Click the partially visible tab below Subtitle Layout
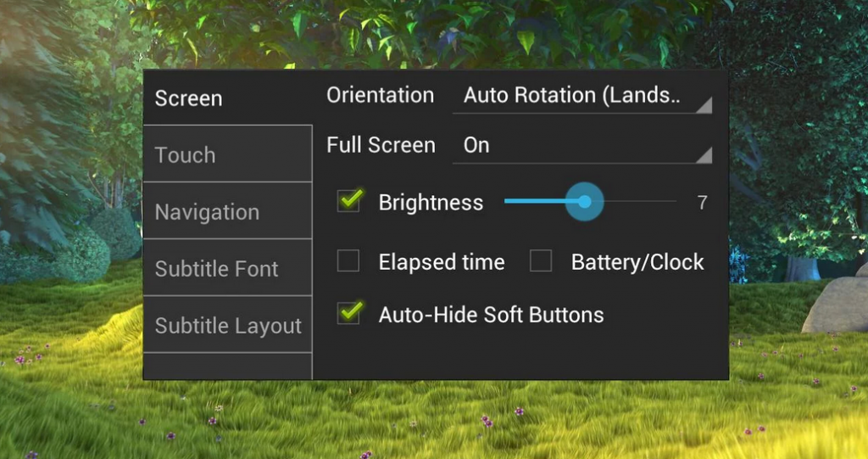Viewport: 868px width, 459px height. [227, 367]
